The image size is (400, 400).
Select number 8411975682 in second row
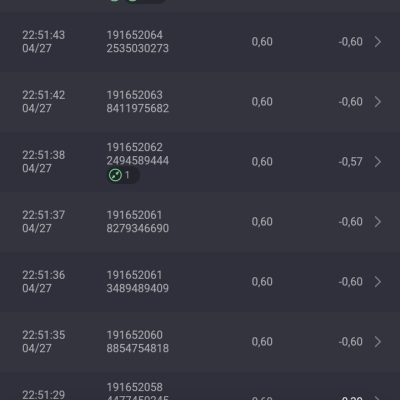pyautogui.click(x=138, y=108)
